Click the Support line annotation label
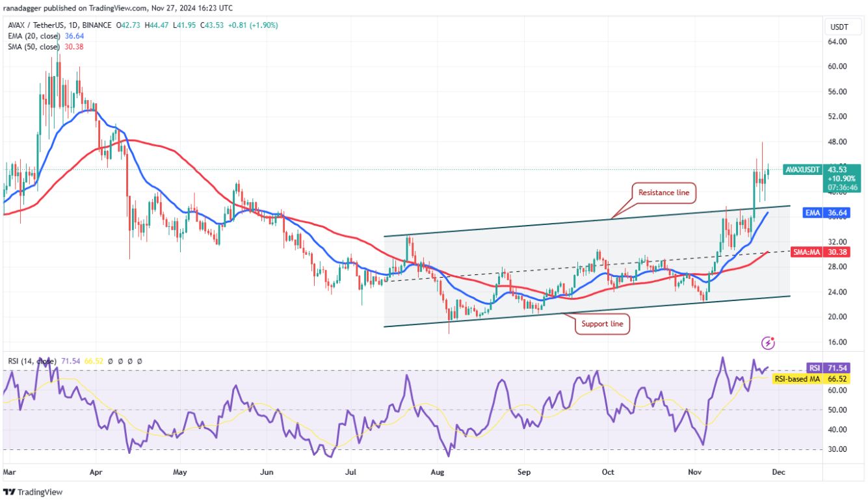The image size is (868, 500). click(x=602, y=323)
